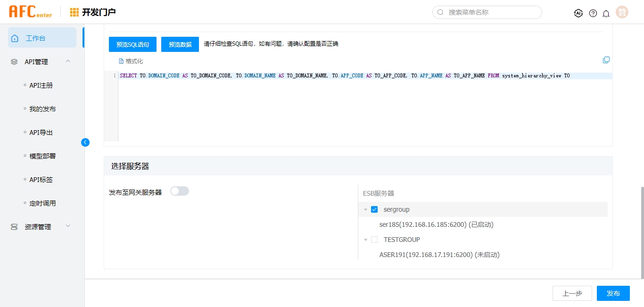Click the AI assistant icon in header

[578, 13]
